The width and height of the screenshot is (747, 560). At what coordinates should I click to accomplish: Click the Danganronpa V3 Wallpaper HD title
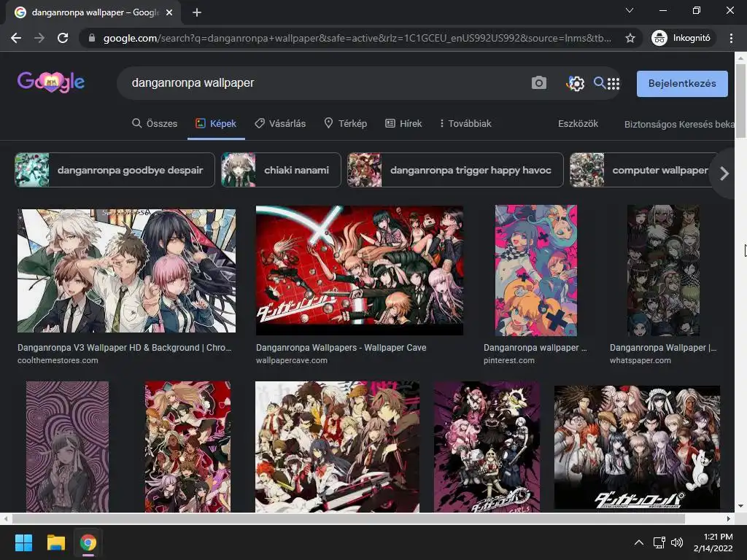click(124, 348)
